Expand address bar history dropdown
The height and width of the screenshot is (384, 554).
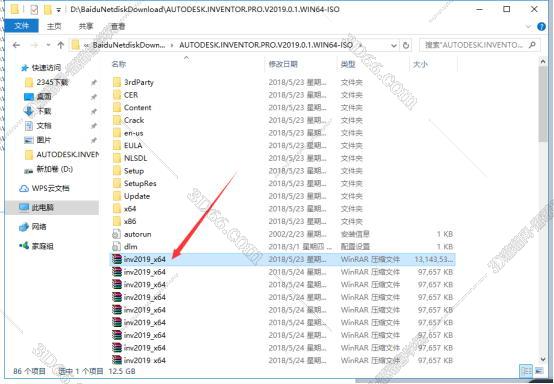tap(394, 45)
